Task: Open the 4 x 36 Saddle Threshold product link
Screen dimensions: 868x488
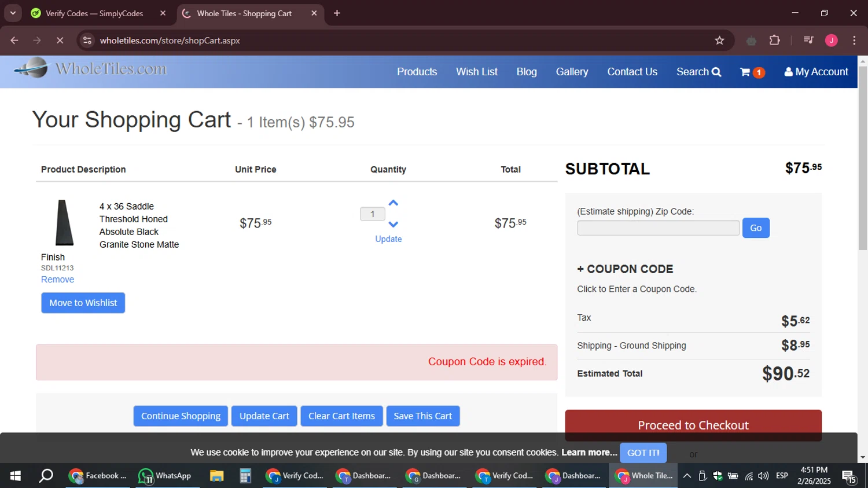Action: click(x=139, y=225)
